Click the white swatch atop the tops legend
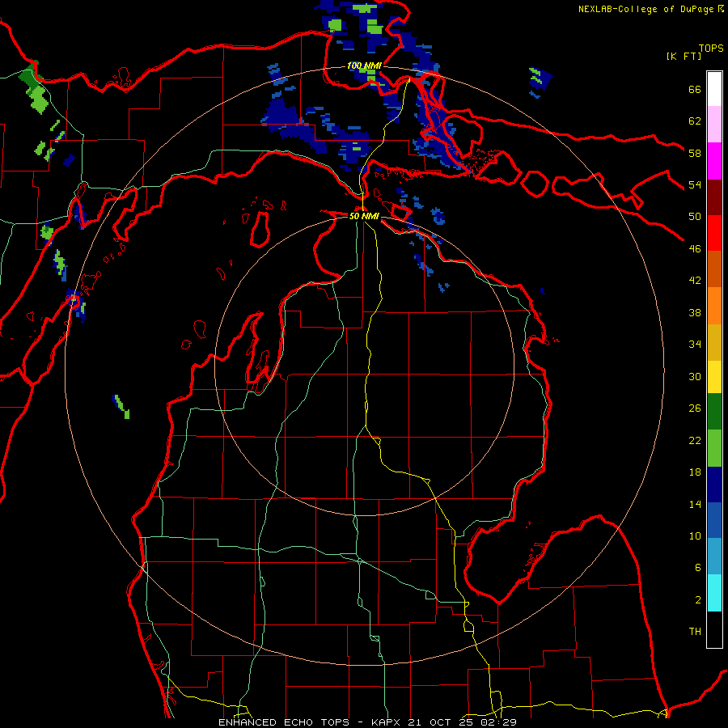This screenshot has width=728, height=728. click(x=714, y=89)
